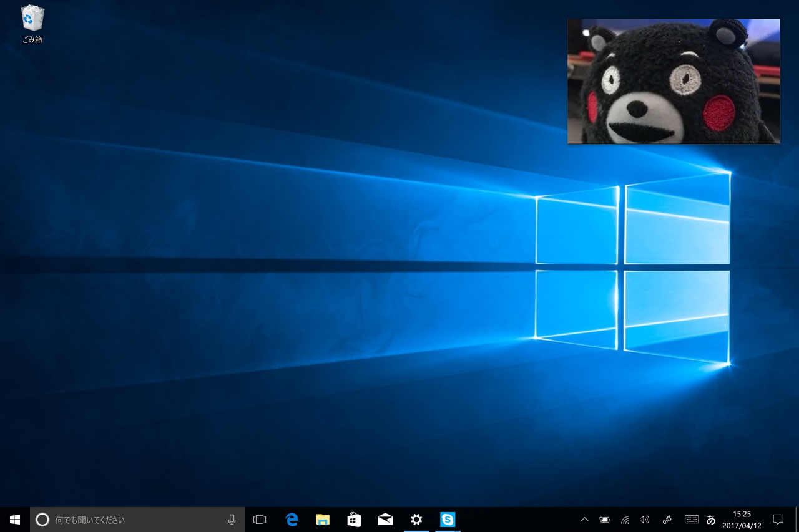
Task: Open the volume control
Action: point(645,519)
